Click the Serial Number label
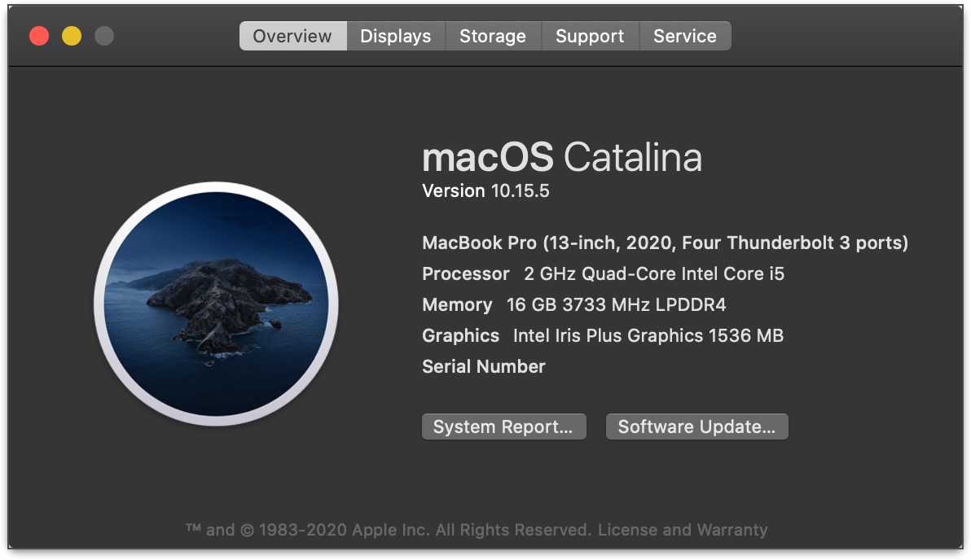 click(x=484, y=366)
